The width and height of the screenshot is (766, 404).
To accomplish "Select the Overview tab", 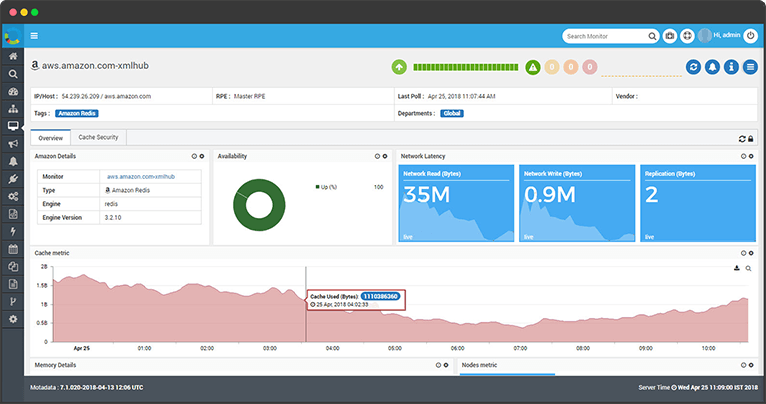I will [x=51, y=137].
